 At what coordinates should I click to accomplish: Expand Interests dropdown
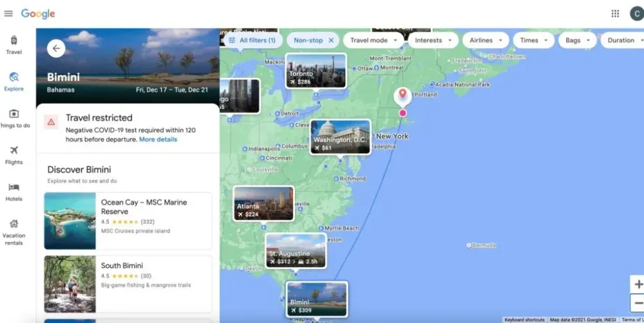(433, 41)
